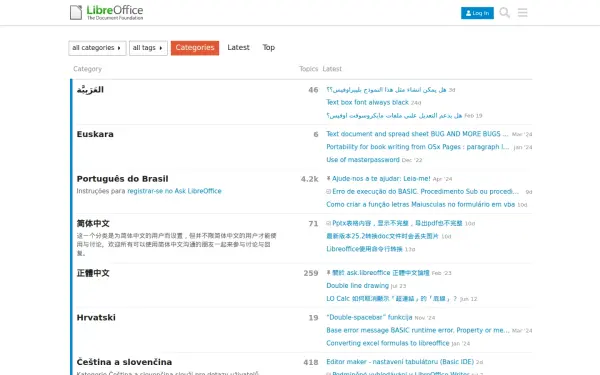The width and height of the screenshot is (600, 375).
Task: Open pinned 'Ajude-nos a te ajudar: Leia-me!' topic
Action: pyautogui.click(x=381, y=179)
